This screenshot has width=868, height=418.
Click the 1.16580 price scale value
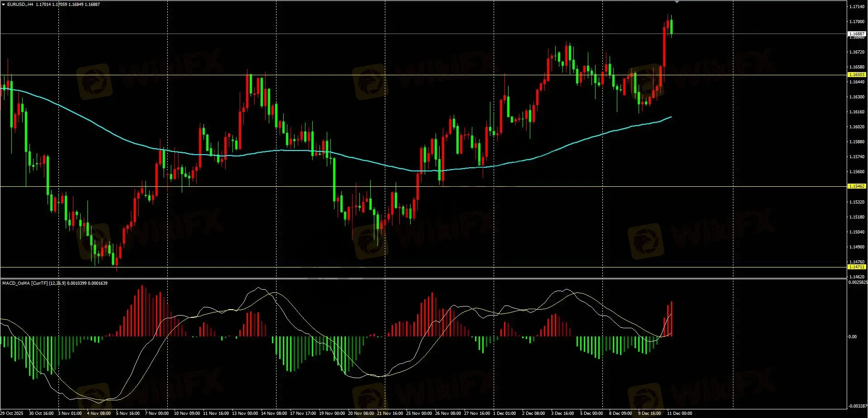tap(857, 67)
